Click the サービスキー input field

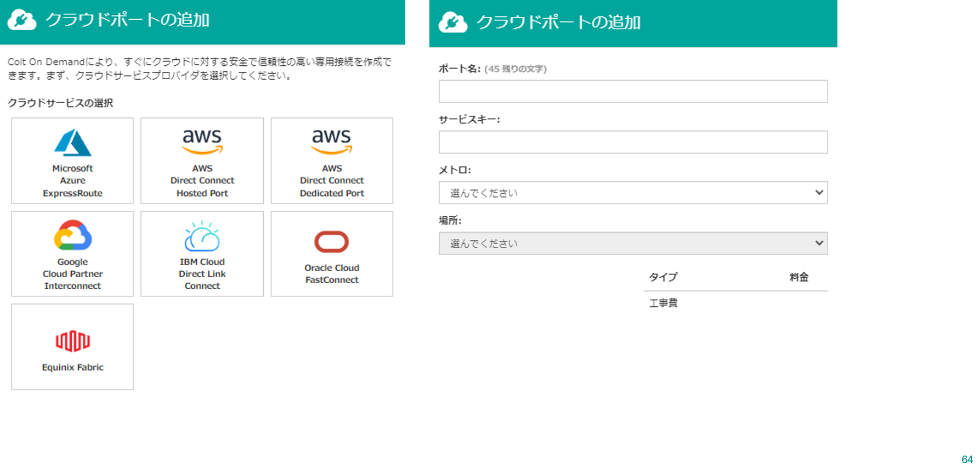pos(633,142)
